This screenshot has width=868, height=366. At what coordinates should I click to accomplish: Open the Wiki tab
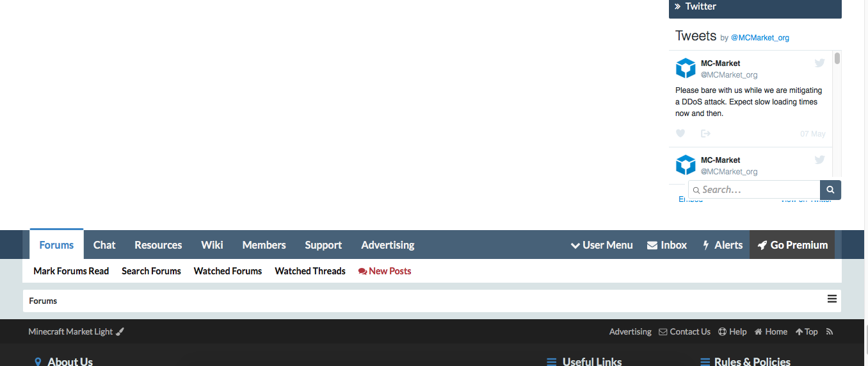(212, 245)
